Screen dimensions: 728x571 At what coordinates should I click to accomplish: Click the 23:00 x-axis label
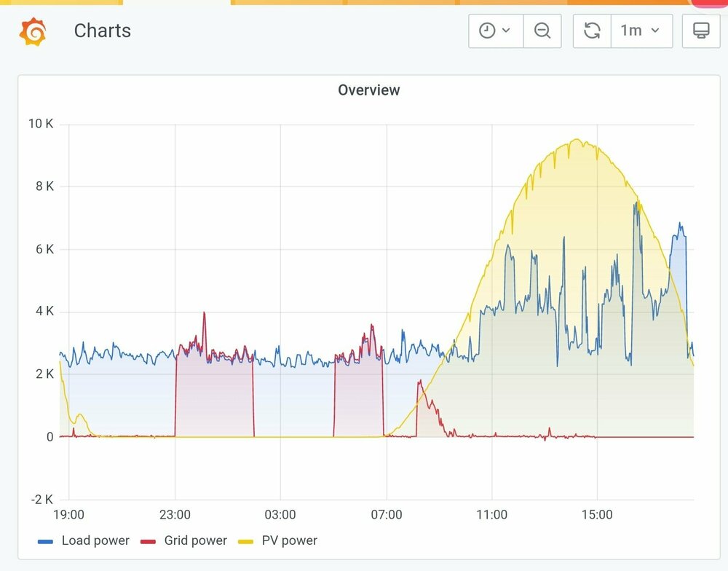click(175, 514)
